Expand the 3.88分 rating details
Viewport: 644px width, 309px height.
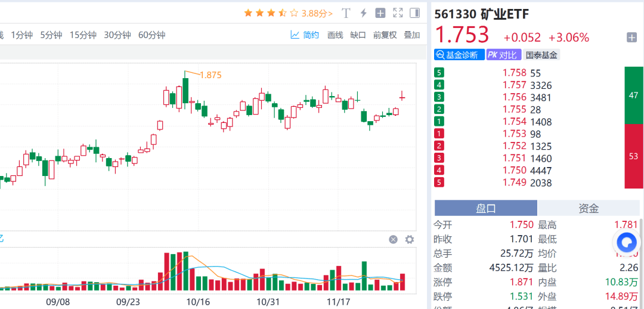[317, 13]
